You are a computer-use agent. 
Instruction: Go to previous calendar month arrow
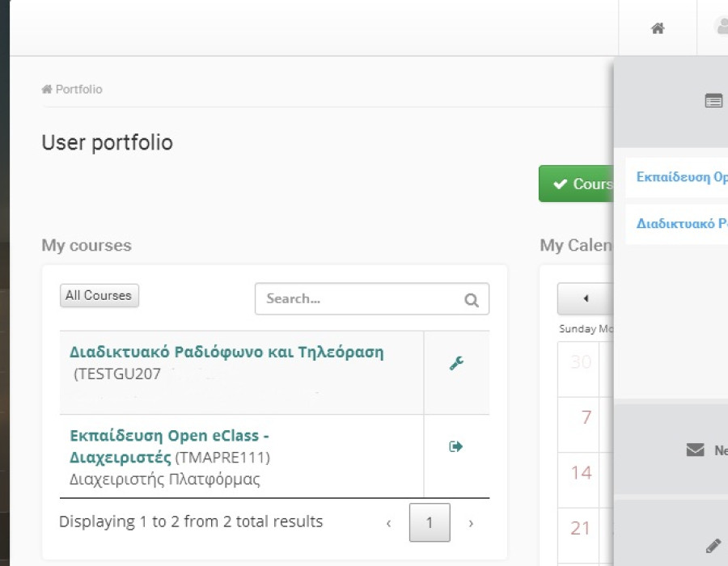click(x=586, y=298)
